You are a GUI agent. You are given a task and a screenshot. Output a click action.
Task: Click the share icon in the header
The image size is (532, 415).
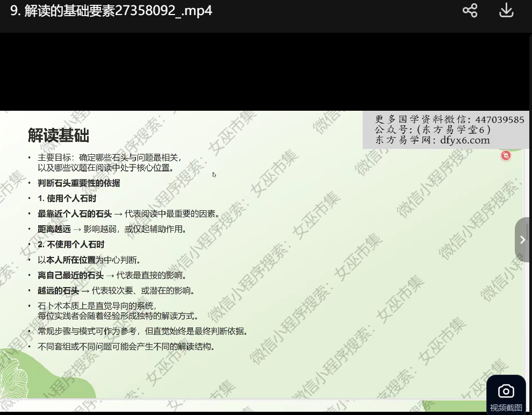[x=470, y=11]
